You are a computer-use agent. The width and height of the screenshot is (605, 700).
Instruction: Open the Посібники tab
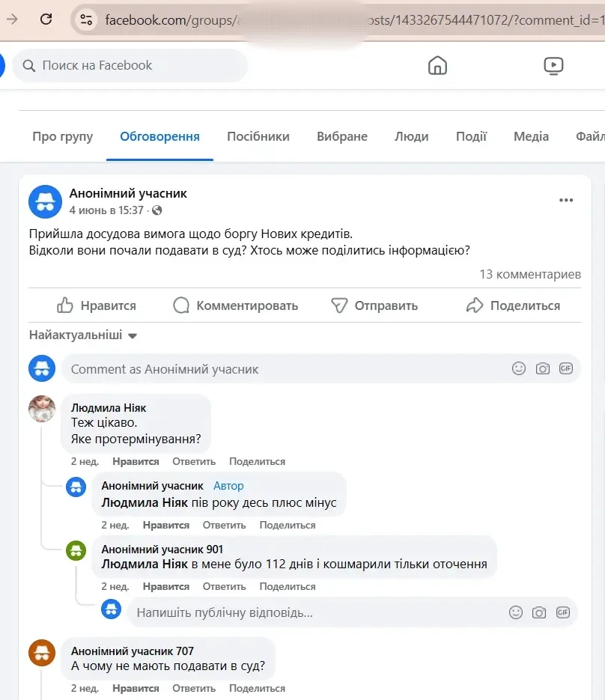258,136
